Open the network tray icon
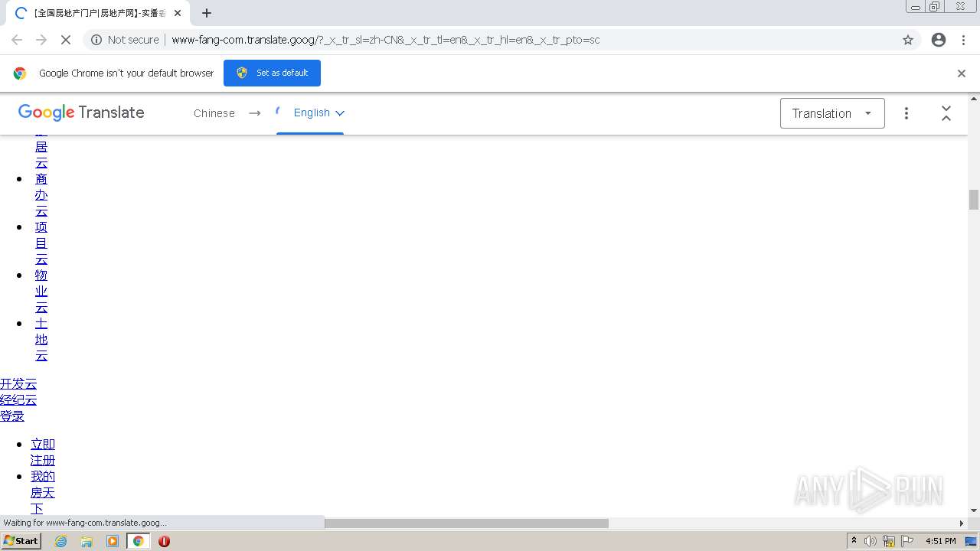Image resolution: width=980 pixels, height=551 pixels. point(889,541)
